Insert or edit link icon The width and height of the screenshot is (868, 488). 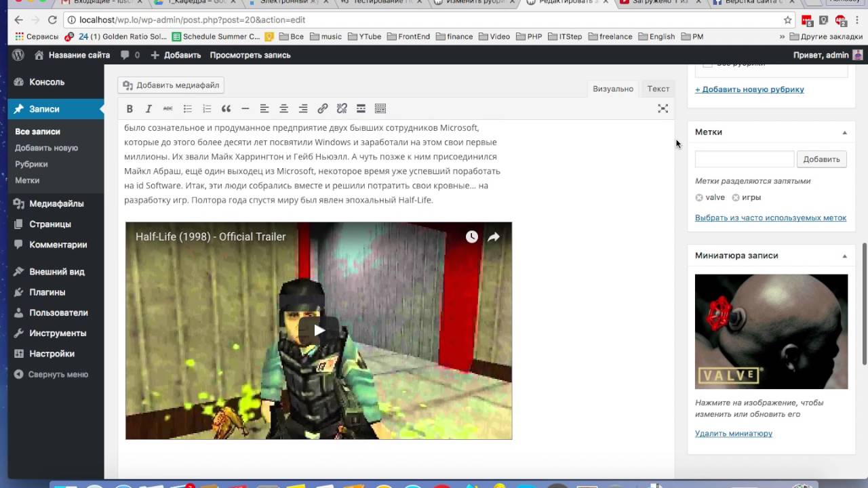[x=323, y=108]
